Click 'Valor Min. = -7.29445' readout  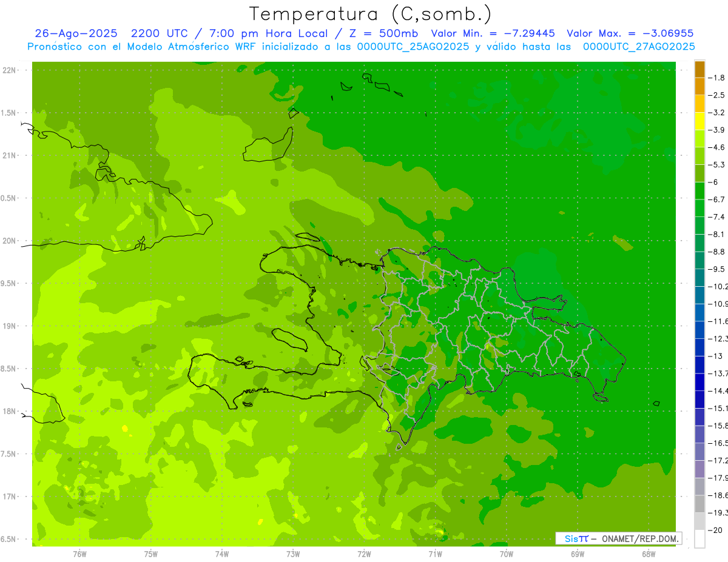[x=493, y=33]
